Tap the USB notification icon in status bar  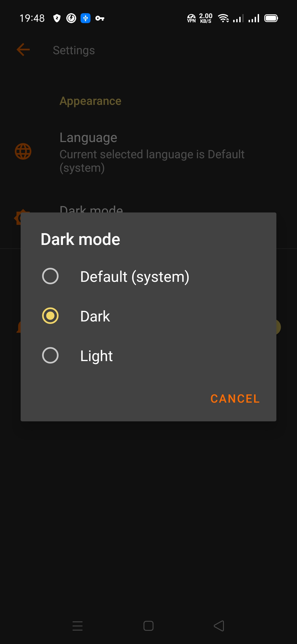pos(86,18)
